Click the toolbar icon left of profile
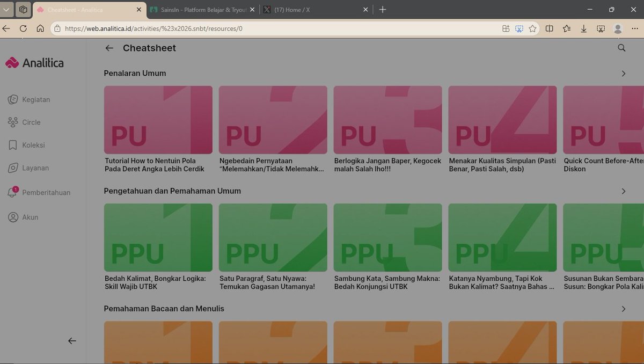The width and height of the screenshot is (644, 364). [x=601, y=28]
